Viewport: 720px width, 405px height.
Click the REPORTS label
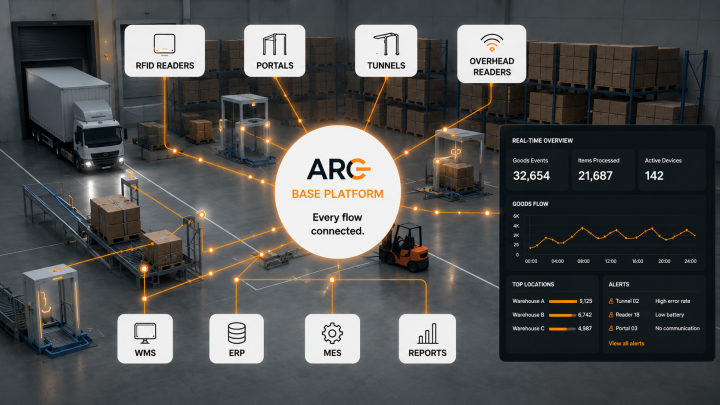[x=428, y=353]
